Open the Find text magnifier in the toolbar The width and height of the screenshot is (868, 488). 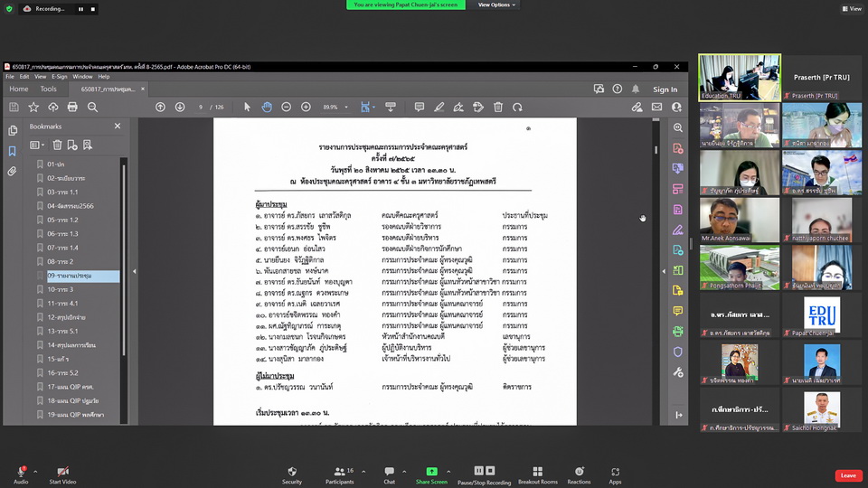92,108
